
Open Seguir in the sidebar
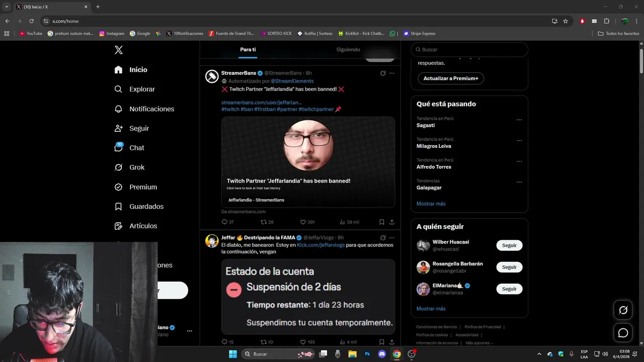point(132,128)
